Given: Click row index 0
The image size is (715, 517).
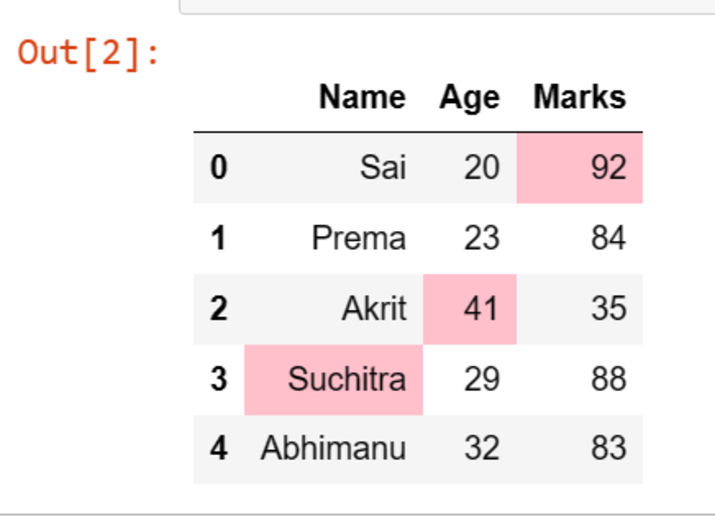Looking at the screenshot, I should (x=219, y=167).
